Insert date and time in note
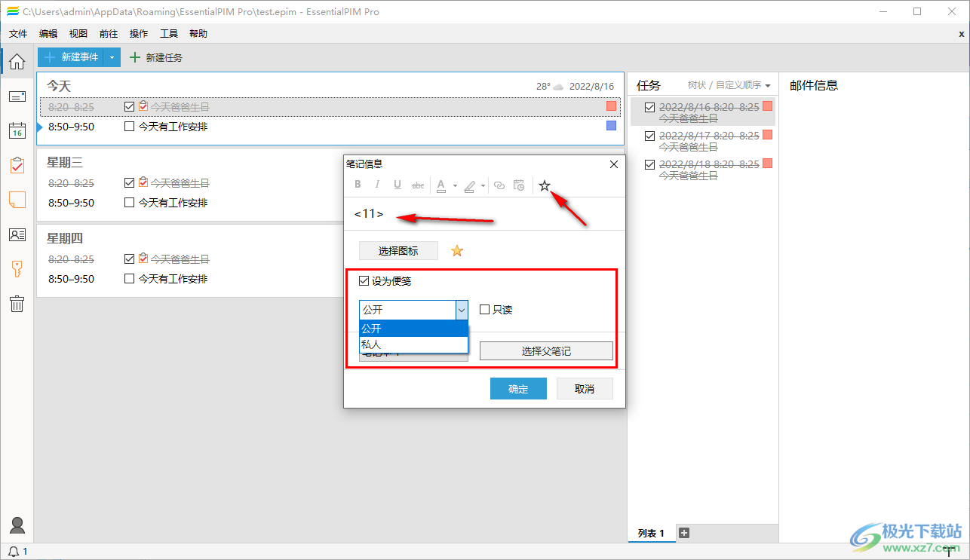This screenshot has width=970, height=560. [x=518, y=185]
